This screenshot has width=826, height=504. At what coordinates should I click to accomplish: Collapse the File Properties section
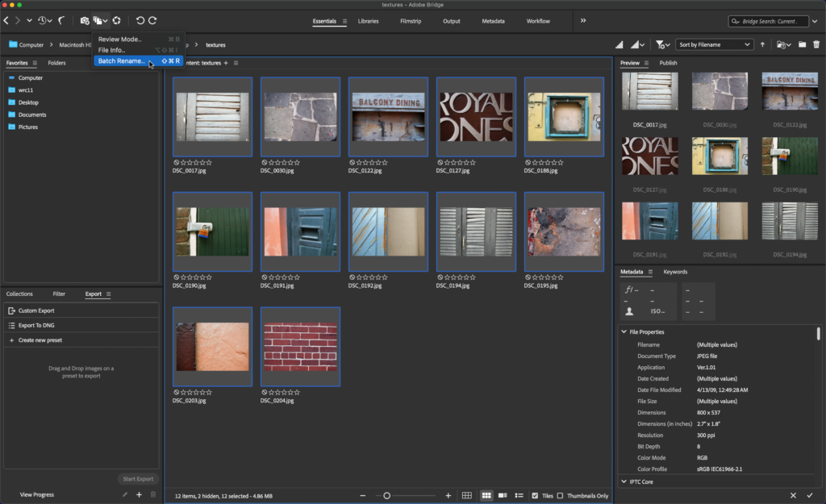click(x=624, y=331)
